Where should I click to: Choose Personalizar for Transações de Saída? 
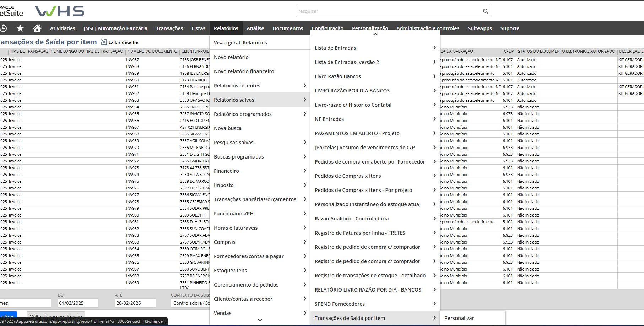point(459,318)
